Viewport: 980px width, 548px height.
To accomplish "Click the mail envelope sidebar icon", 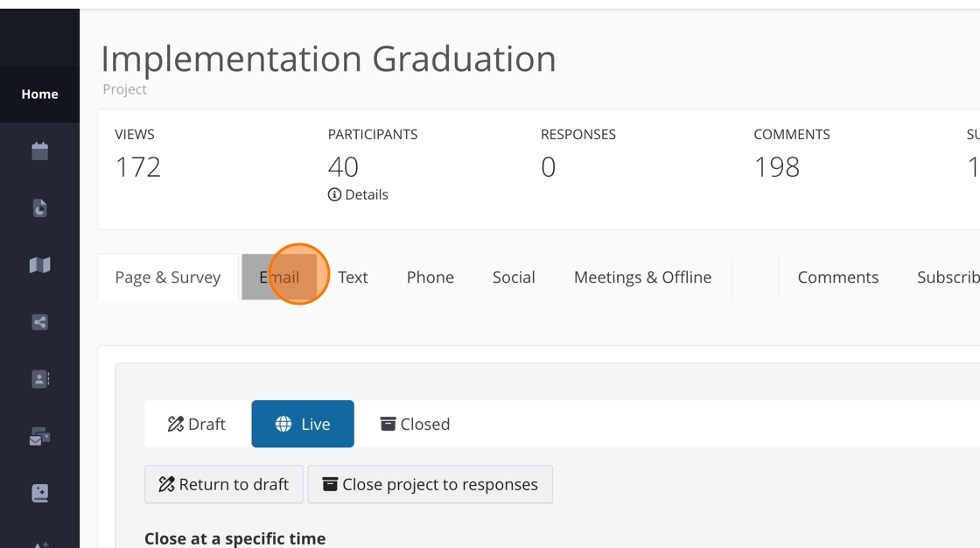I will 39,436.
